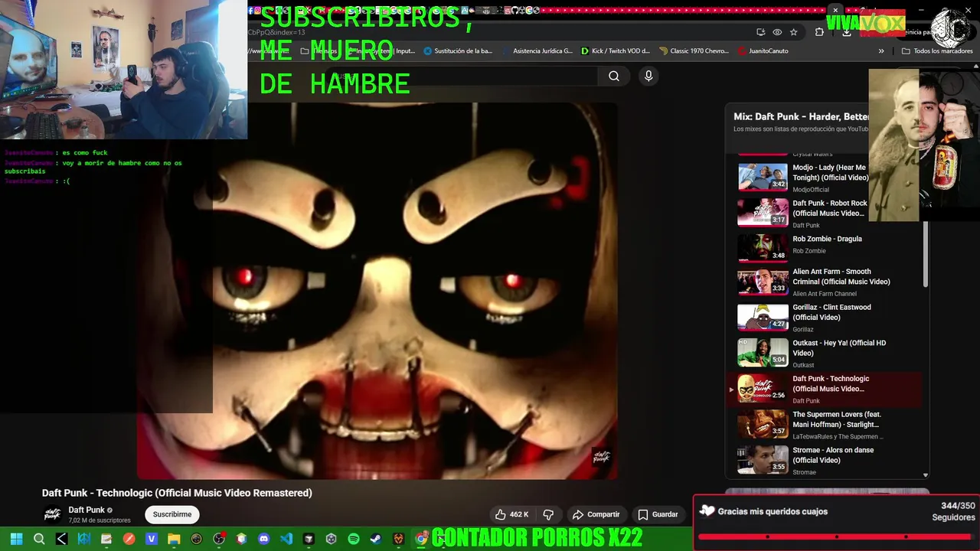The height and width of the screenshot is (551, 980).
Task: Open Windows taskbar search
Action: tap(39, 539)
